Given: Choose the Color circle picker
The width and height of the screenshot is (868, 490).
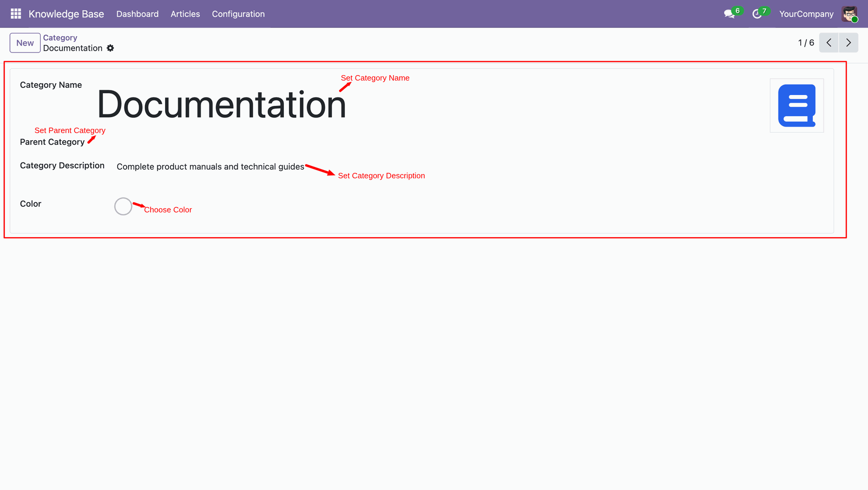Looking at the screenshot, I should click(123, 206).
